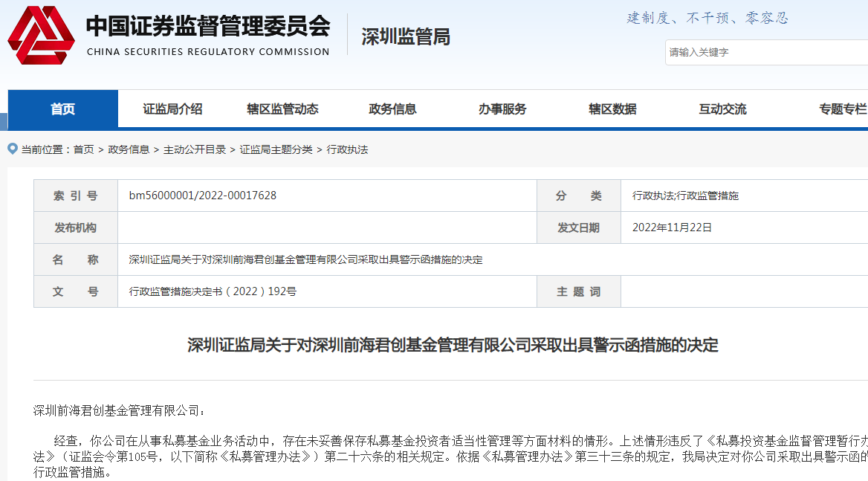Open the 互动交流 menu item

[722, 109]
